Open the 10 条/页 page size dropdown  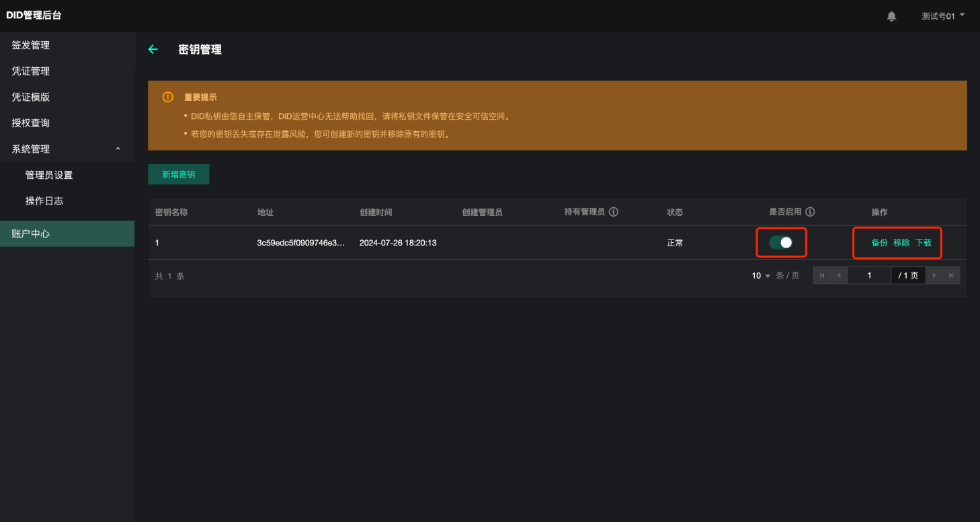(762, 276)
